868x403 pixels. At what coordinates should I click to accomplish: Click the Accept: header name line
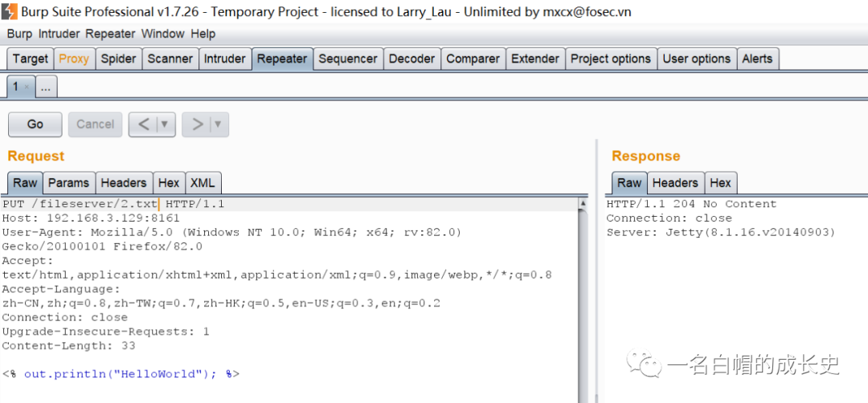[x=28, y=261]
